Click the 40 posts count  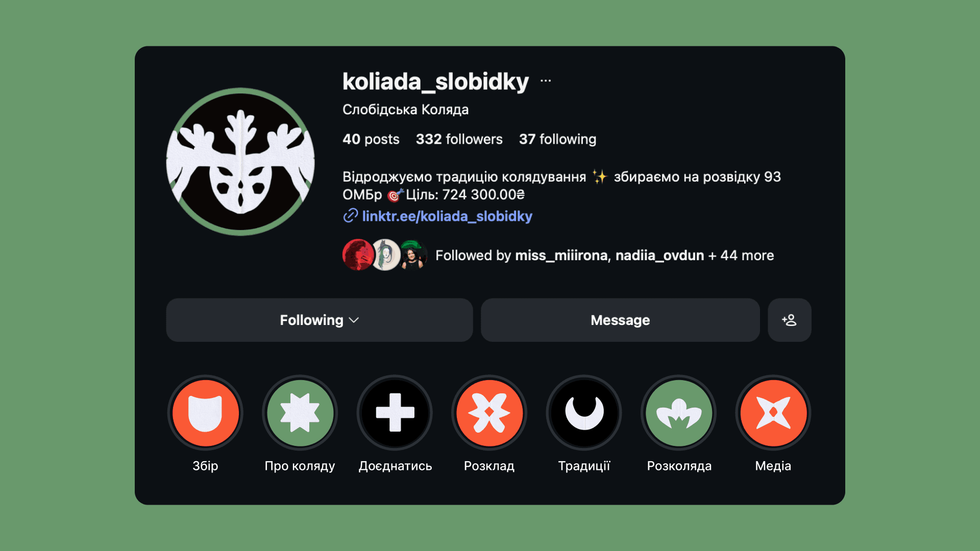[x=371, y=139]
